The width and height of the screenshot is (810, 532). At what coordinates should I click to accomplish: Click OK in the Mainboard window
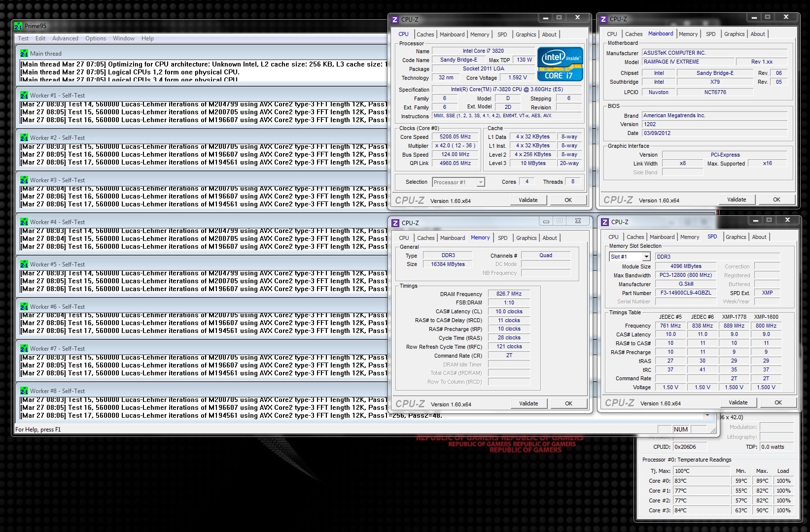point(776,199)
